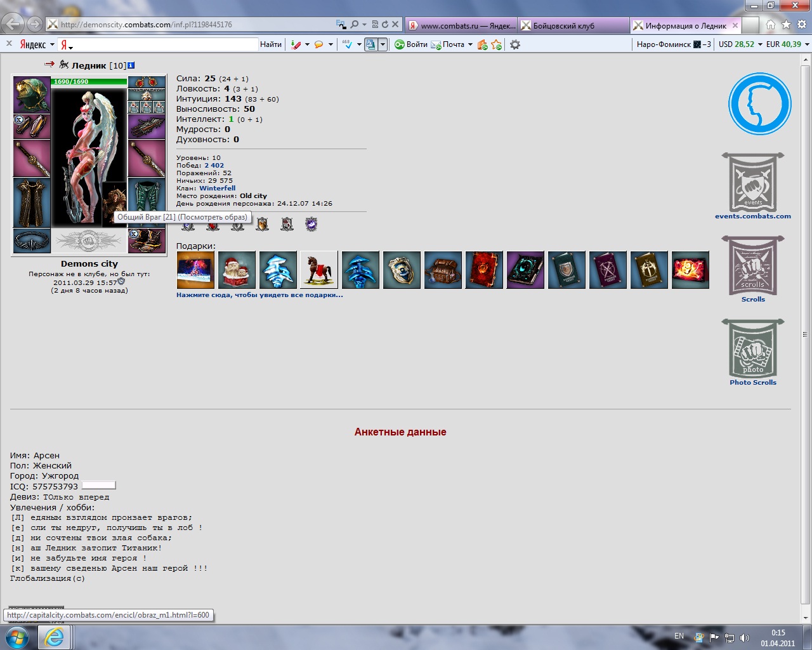Click Internet Explorer in the taskbar
The height and width of the screenshot is (650, 812).
55,637
